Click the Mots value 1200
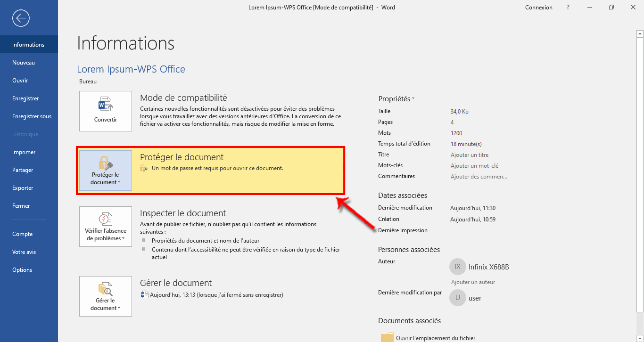Viewport: 644px width, 342px height. 456,133
